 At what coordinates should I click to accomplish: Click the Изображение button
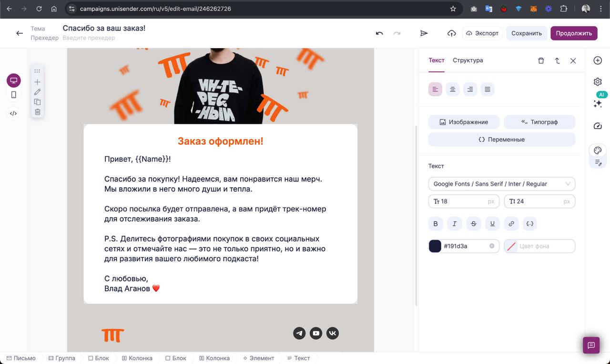464,122
